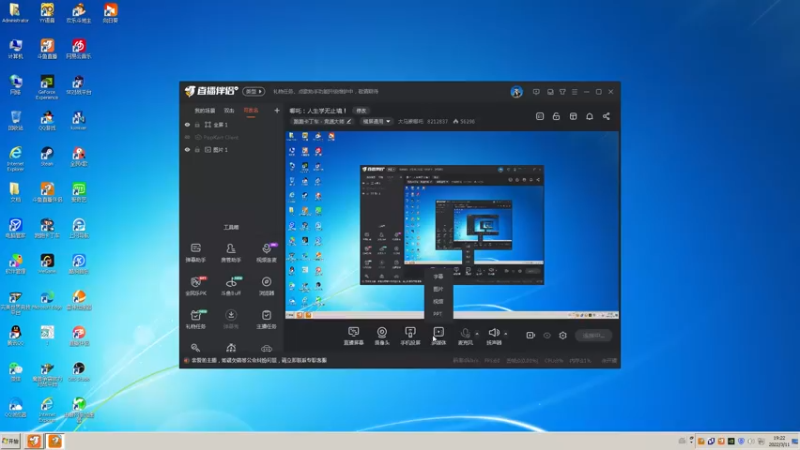Launch the 全民乐PK tool
800x450 pixels.
click(195, 286)
